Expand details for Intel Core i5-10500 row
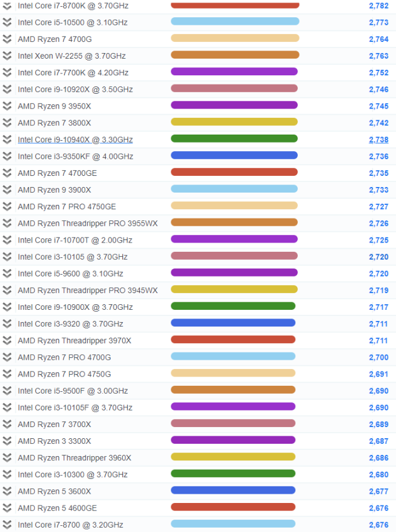The width and height of the screenshot is (396, 532). (x=7, y=22)
